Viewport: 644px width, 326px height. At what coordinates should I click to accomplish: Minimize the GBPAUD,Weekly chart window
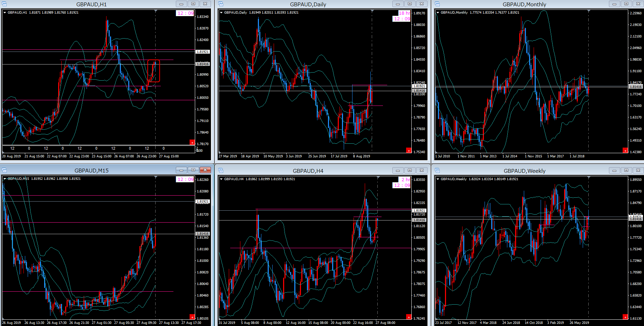point(614,170)
